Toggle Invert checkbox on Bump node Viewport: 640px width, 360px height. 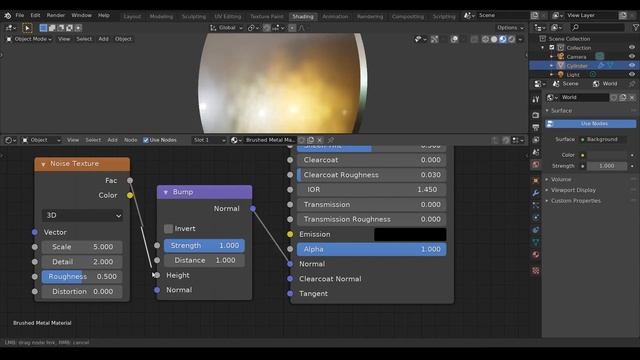(168, 229)
